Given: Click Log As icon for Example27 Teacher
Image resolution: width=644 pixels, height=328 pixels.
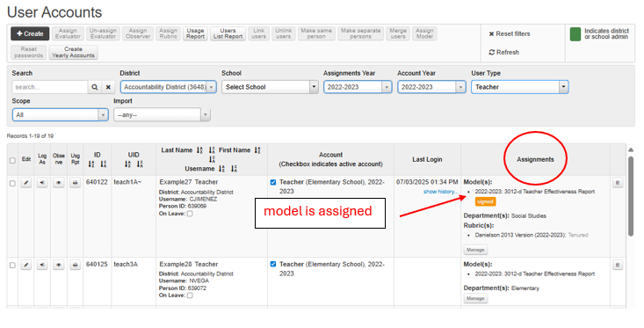Looking at the screenshot, I should point(42,183).
